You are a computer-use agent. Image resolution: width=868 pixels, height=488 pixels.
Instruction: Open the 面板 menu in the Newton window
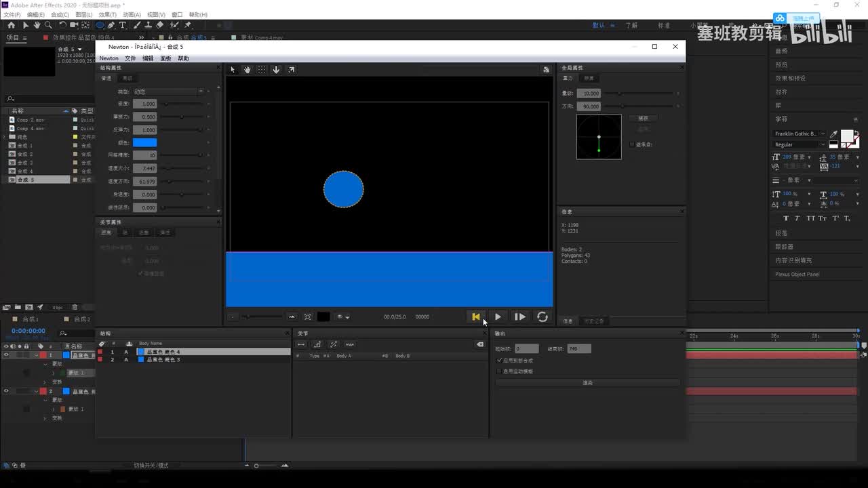pyautogui.click(x=165, y=58)
